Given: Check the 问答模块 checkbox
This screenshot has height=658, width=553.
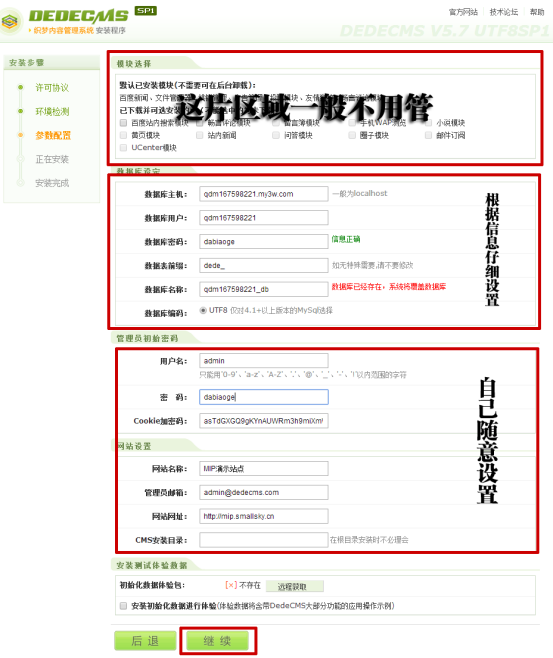Looking at the screenshot, I should (276, 135).
